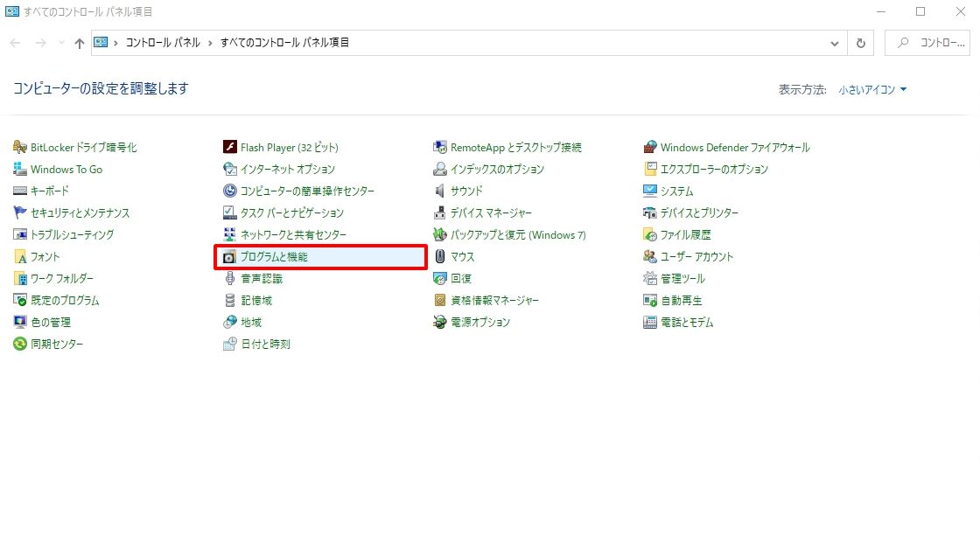
Task: Click the システム monitor icon
Action: click(x=650, y=191)
